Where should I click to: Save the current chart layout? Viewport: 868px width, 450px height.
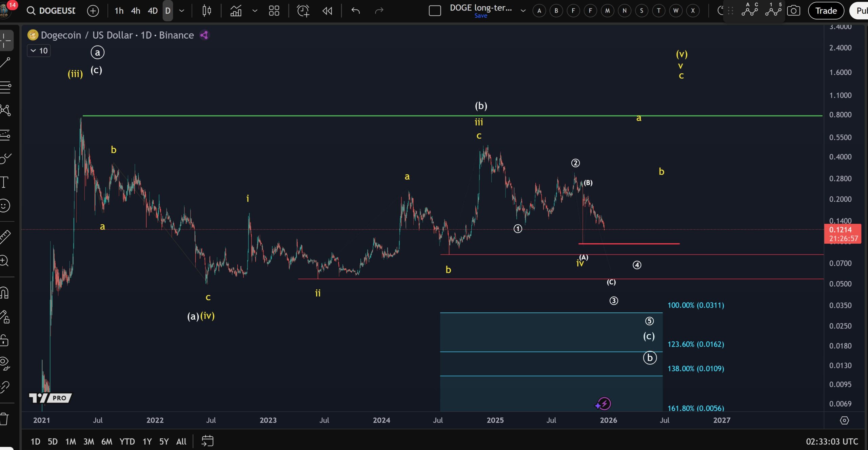pos(481,16)
